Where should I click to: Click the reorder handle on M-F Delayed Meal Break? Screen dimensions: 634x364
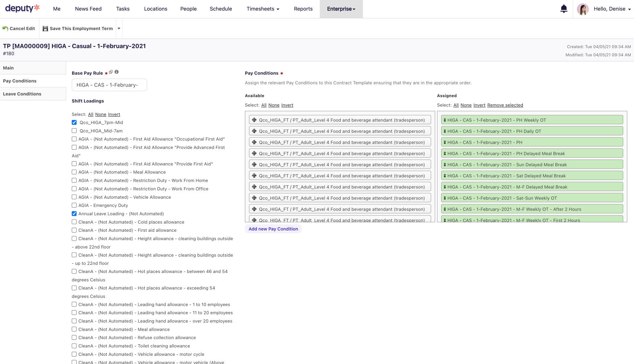pyautogui.click(x=444, y=187)
